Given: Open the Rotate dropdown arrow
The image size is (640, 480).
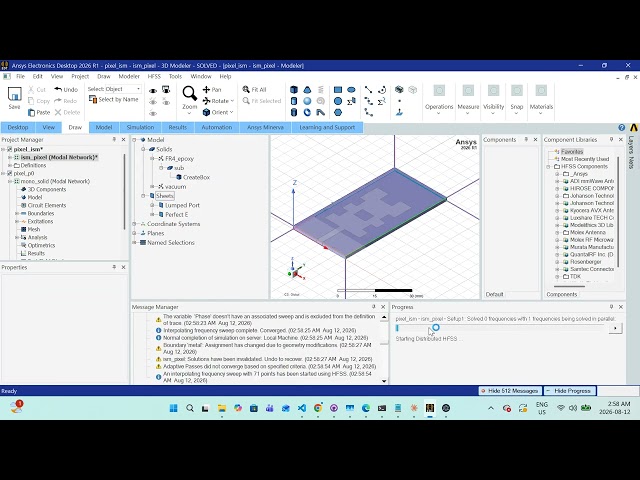Looking at the screenshot, I should click(x=232, y=101).
